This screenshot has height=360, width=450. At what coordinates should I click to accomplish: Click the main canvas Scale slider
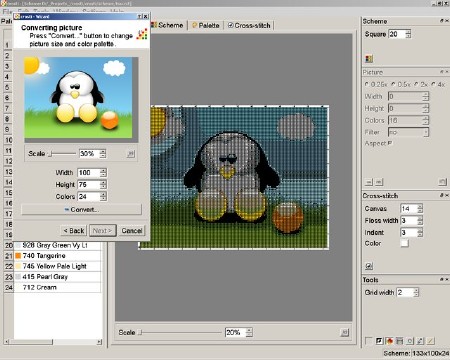point(180,332)
